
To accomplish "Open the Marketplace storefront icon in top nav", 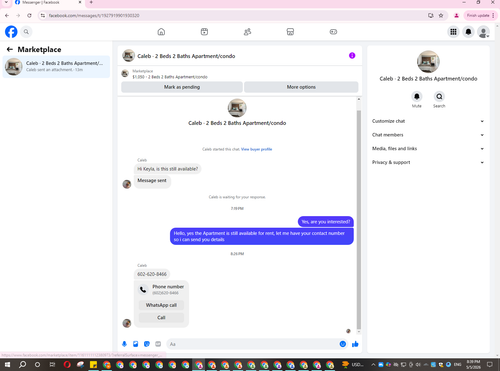I will click(290, 32).
